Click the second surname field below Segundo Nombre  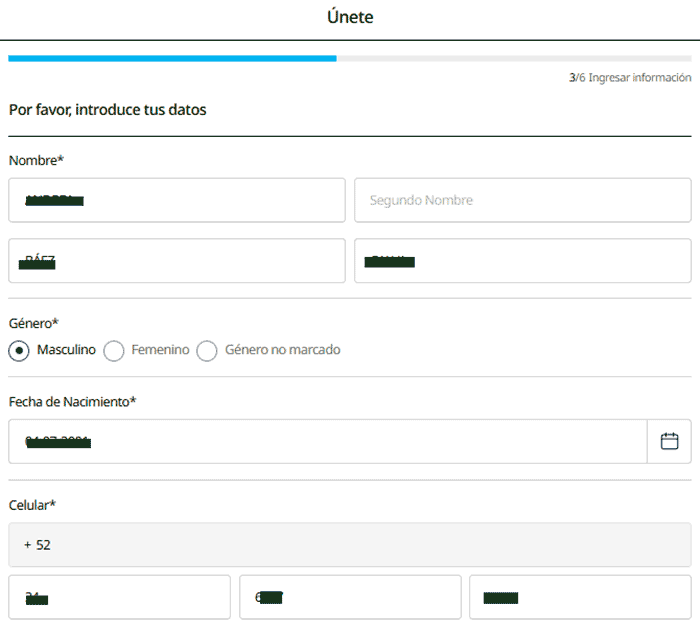(522, 261)
